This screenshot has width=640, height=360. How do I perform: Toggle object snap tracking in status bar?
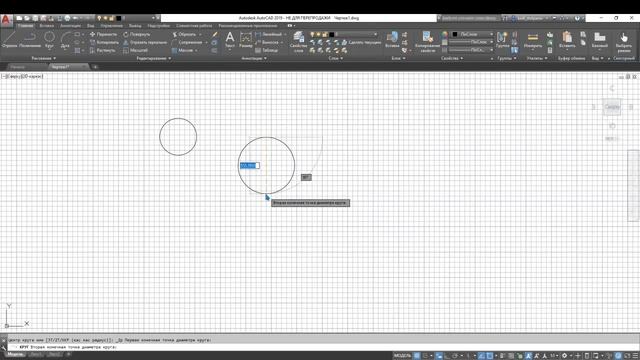pyautogui.click(x=482, y=356)
